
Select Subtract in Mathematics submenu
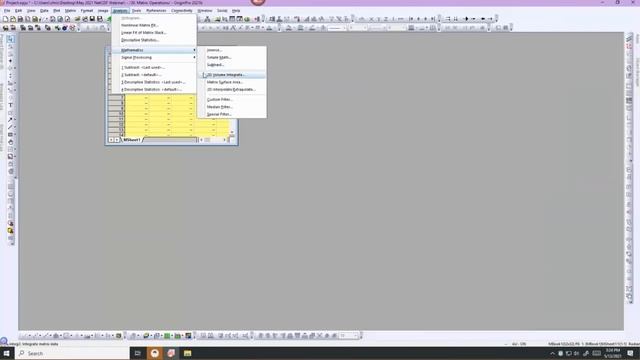(x=232, y=65)
